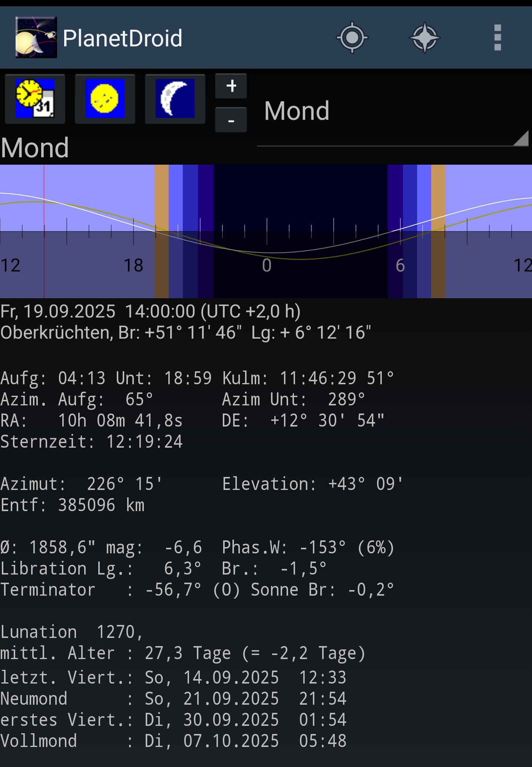Tap libration Br.: -1,5° value
The width and height of the screenshot is (532, 767).
[x=274, y=569]
